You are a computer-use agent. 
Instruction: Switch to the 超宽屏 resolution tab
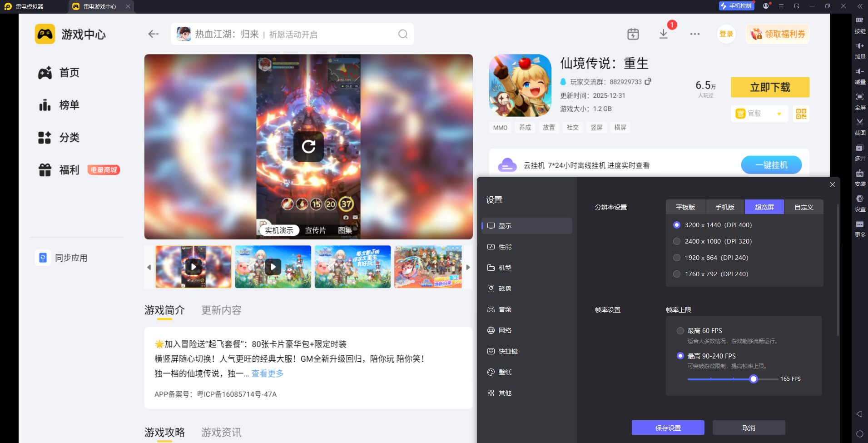tap(764, 207)
